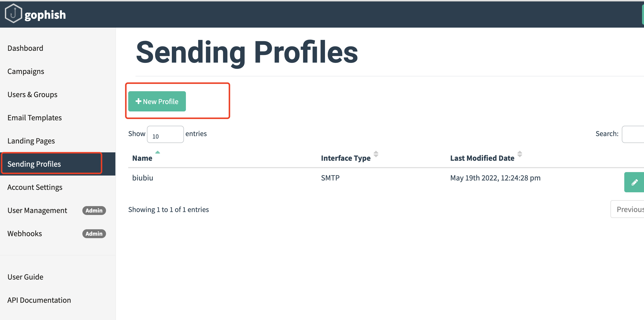Open Dashboard in the sidebar
Viewport: 644px width, 320px height.
(25, 48)
